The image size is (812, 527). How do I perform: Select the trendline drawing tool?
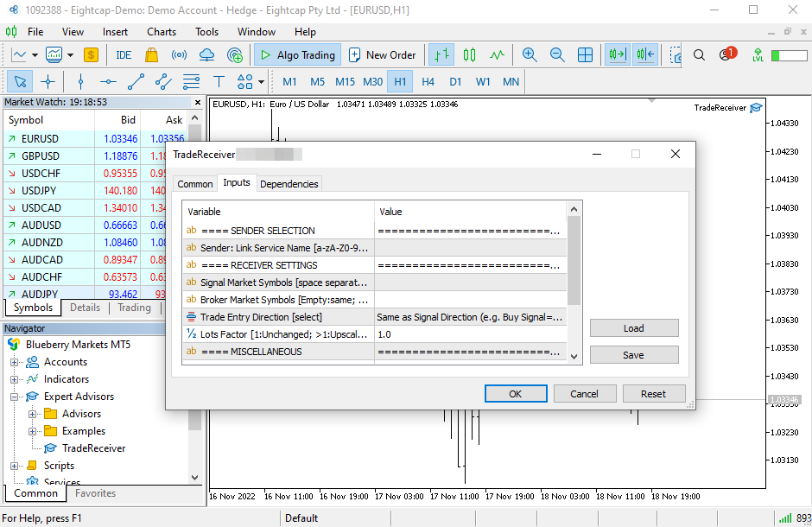(x=136, y=82)
